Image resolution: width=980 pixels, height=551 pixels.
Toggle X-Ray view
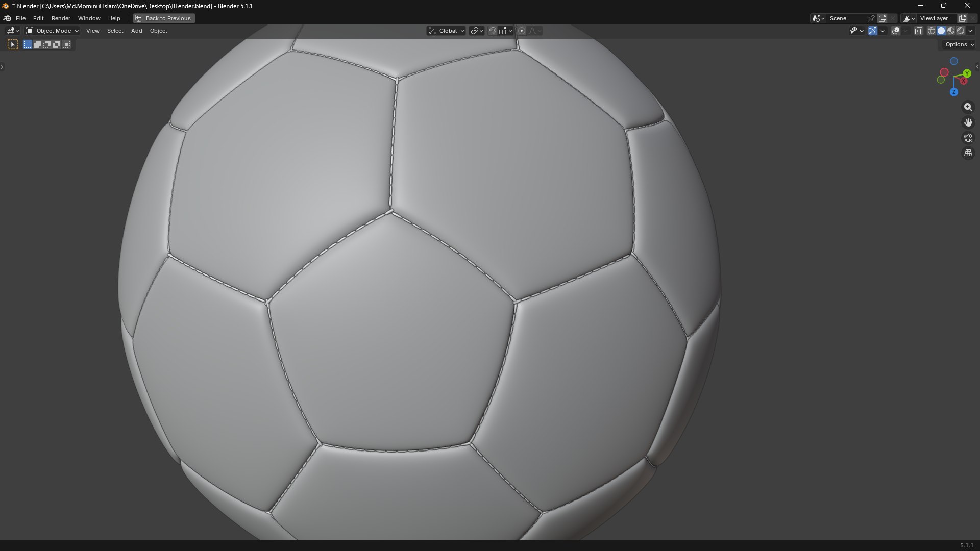(x=918, y=31)
